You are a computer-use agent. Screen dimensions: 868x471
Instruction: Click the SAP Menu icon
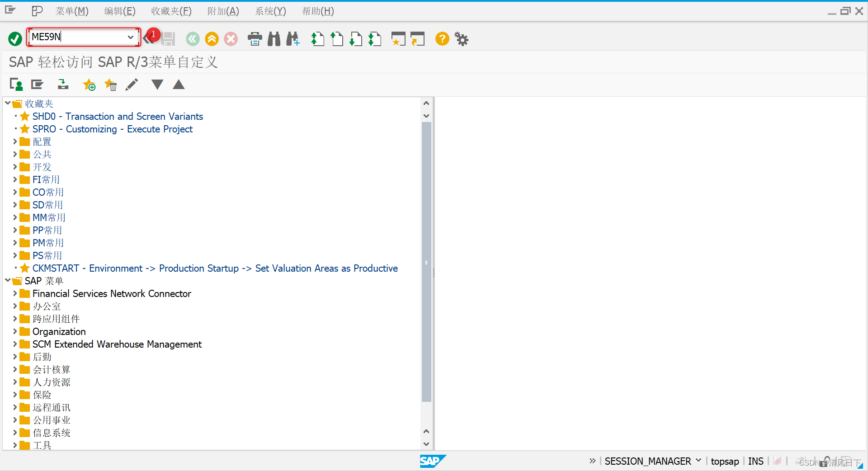point(37,85)
